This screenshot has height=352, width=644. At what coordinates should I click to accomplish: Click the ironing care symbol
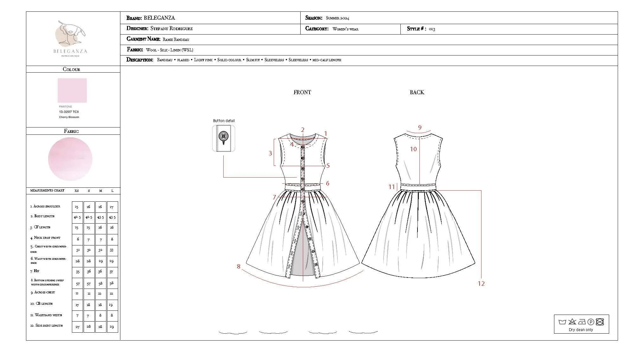tap(582, 322)
